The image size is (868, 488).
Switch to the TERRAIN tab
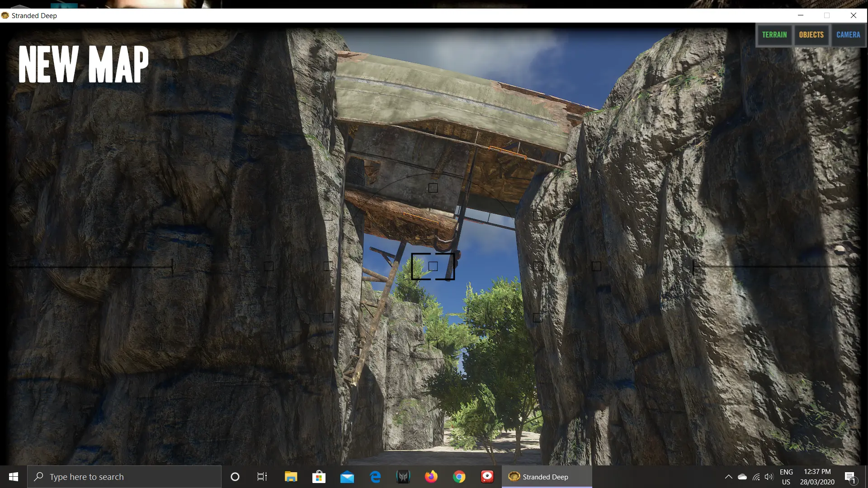(x=774, y=35)
